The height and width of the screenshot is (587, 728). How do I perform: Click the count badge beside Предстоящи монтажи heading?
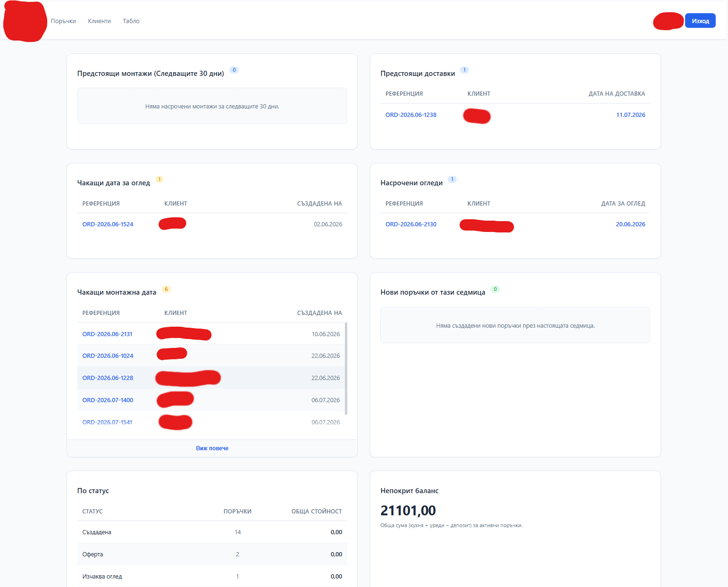(234, 70)
